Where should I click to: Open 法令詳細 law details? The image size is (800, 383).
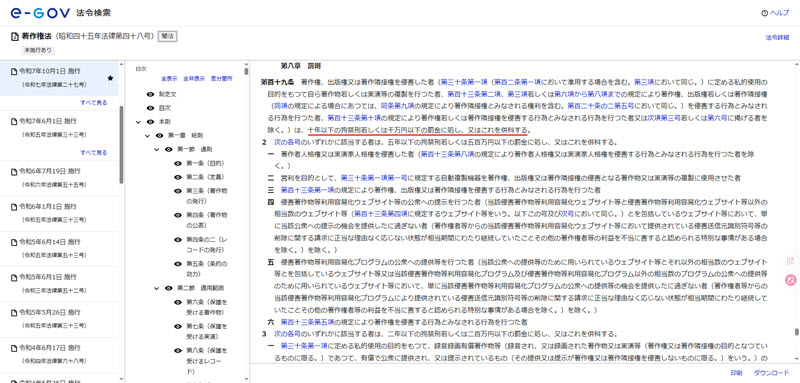pos(778,38)
